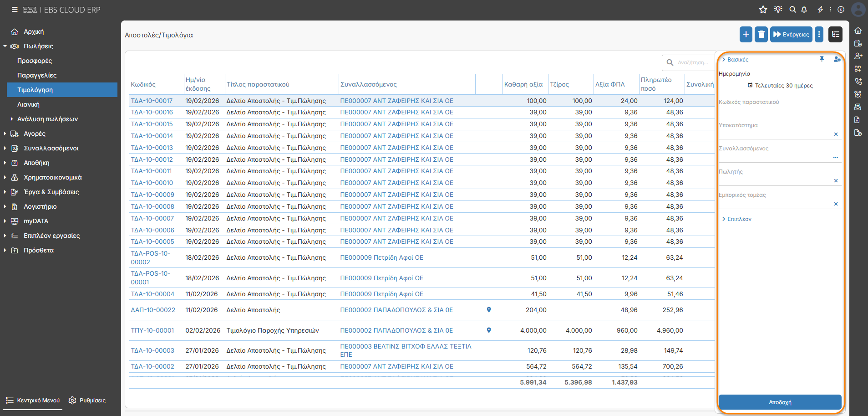Switch to the Ρυθμίσεις tab
This screenshot has height=416, width=868.
coord(87,401)
